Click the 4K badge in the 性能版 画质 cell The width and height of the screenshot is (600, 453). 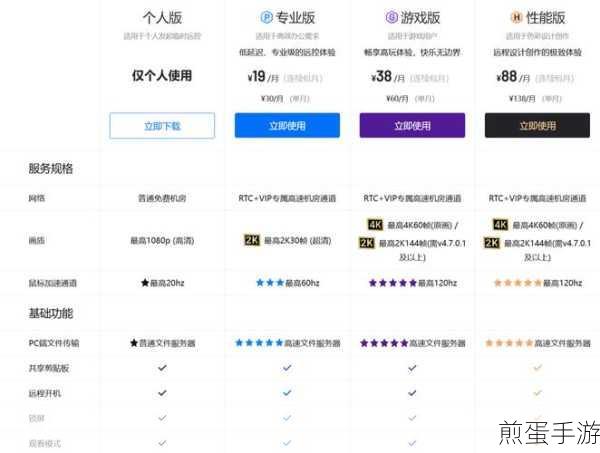point(501,225)
